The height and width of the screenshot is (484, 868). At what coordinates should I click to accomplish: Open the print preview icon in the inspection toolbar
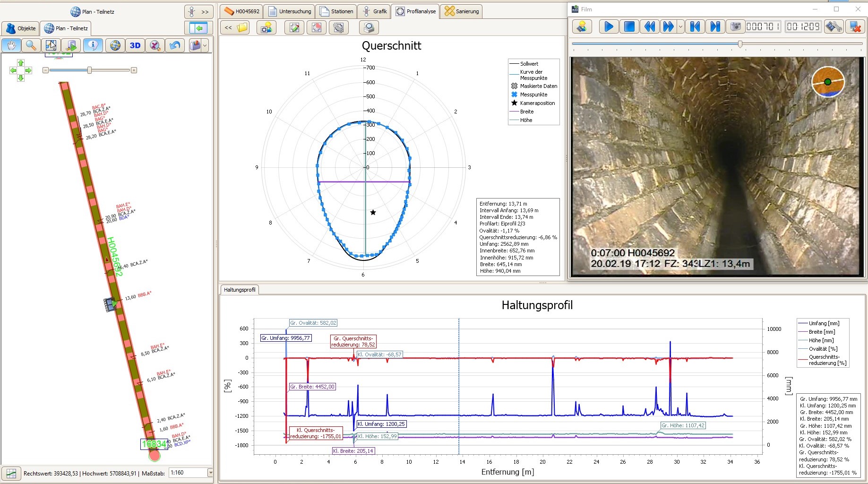coord(369,27)
